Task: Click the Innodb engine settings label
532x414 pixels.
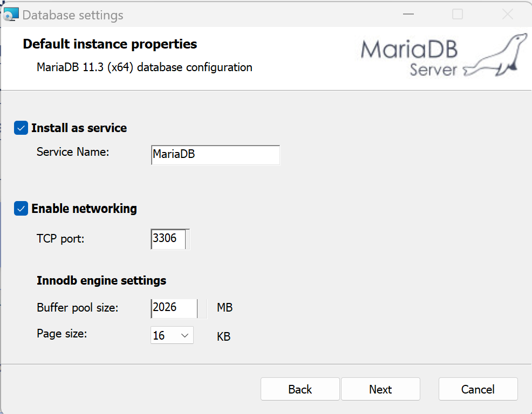Action: coord(101,280)
